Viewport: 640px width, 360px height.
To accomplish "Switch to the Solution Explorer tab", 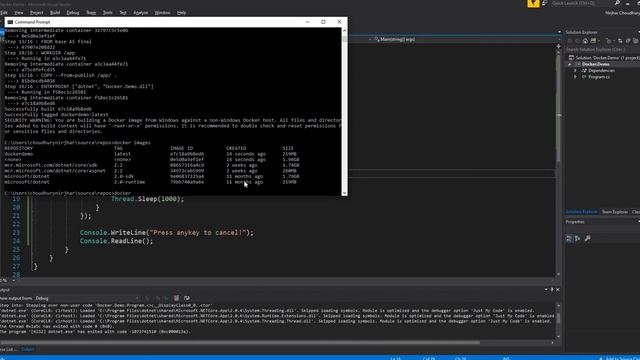I will coord(582,212).
